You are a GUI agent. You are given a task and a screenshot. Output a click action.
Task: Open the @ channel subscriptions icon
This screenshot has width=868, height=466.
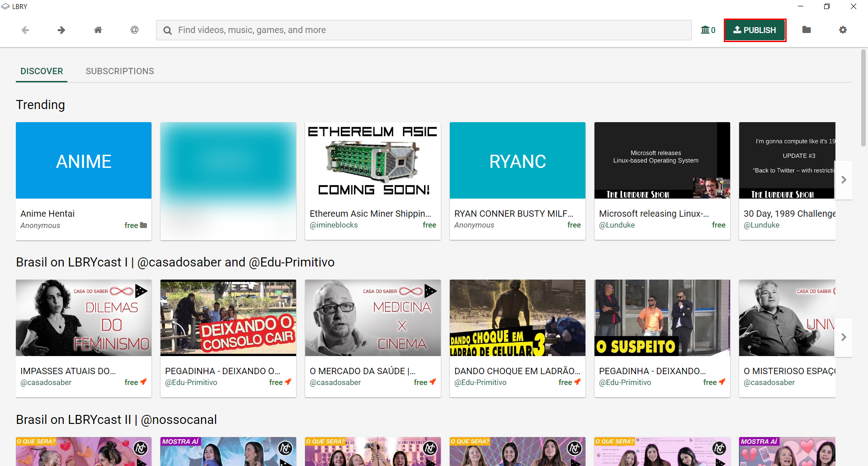(134, 30)
